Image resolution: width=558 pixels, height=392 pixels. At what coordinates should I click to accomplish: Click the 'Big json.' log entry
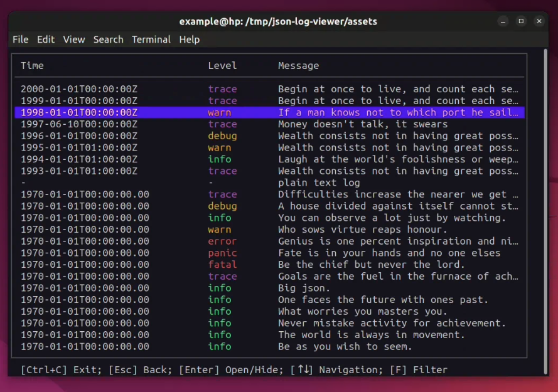pyautogui.click(x=303, y=288)
